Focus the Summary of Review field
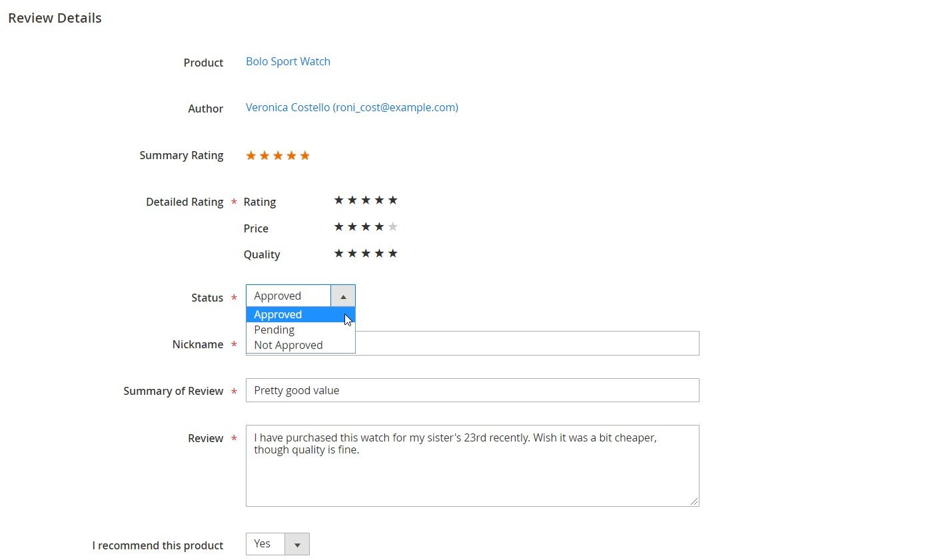The height and width of the screenshot is (560, 952). click(x=472, y=390)
